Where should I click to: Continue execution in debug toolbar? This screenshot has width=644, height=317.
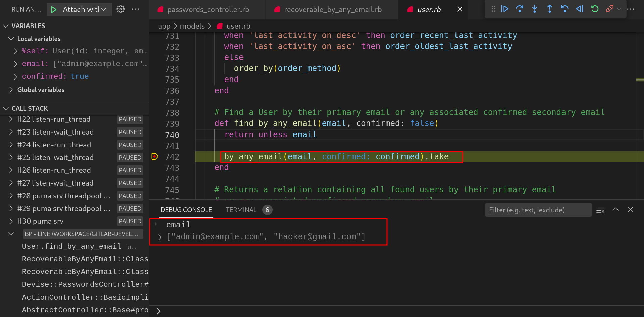coord(505,9)
